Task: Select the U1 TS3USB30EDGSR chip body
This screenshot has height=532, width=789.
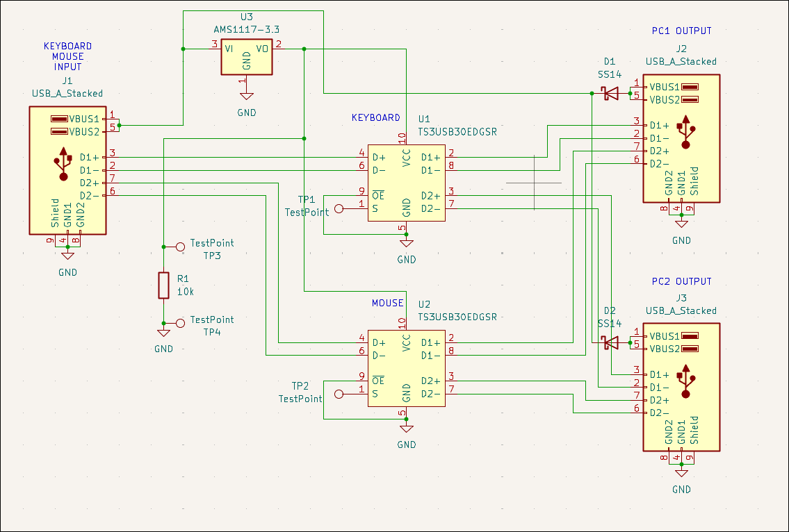Action: (x=407, y=183)
